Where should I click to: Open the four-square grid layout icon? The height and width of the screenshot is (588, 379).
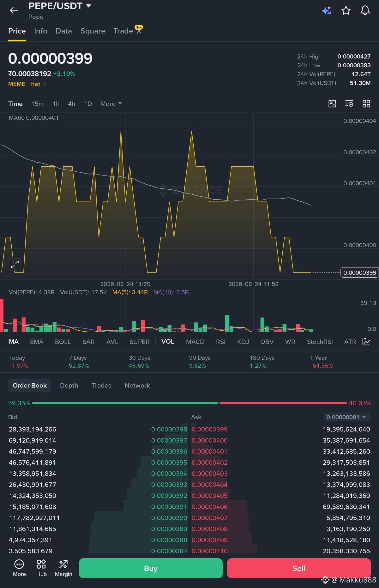tap(366, 104)
